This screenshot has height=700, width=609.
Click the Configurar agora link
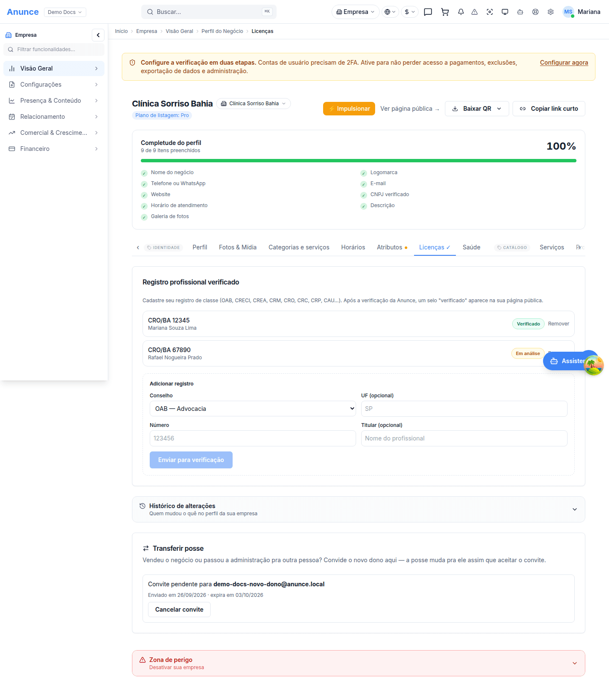(564, 63)
